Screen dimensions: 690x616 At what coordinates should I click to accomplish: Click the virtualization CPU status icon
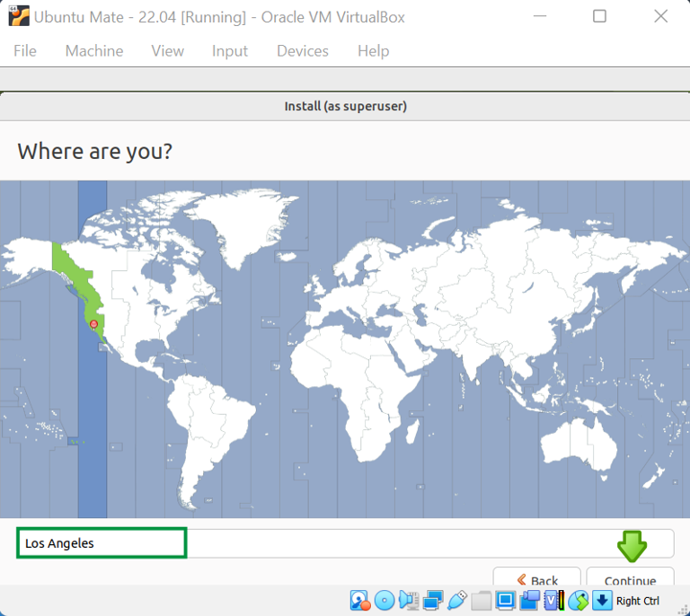point(553,601)
